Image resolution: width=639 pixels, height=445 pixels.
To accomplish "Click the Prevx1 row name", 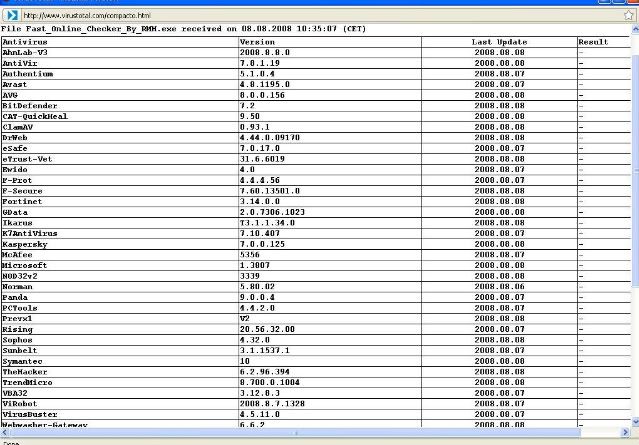I will [17, 319].
